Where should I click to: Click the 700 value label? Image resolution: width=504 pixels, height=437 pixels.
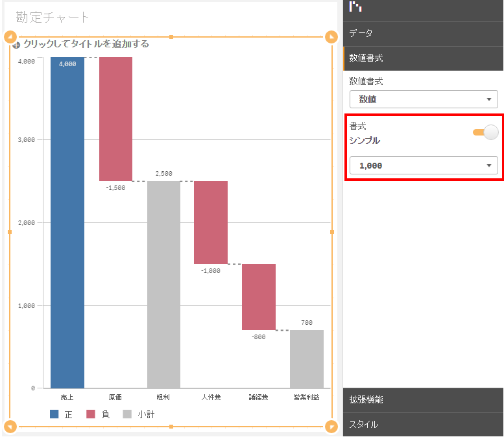click(x=307, y=323)
